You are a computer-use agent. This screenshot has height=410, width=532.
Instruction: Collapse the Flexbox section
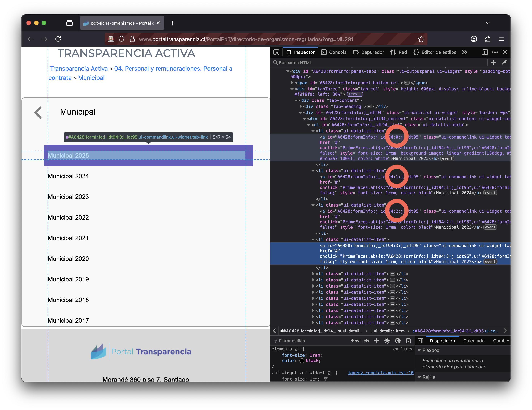[x=419, y=350]
